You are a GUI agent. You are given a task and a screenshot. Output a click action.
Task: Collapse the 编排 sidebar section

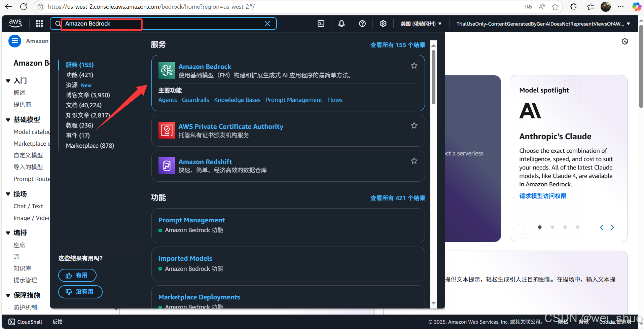(x=8, y=233)
